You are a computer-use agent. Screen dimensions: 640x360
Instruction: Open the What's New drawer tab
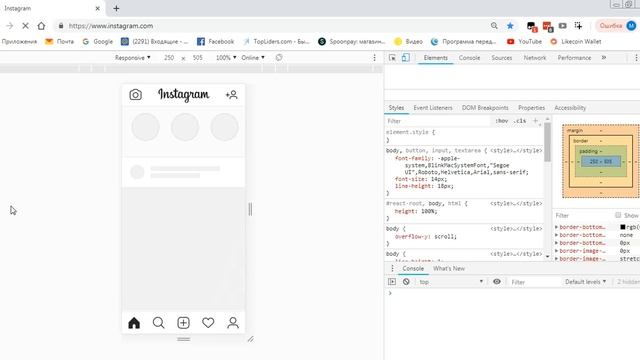point(449,268)
